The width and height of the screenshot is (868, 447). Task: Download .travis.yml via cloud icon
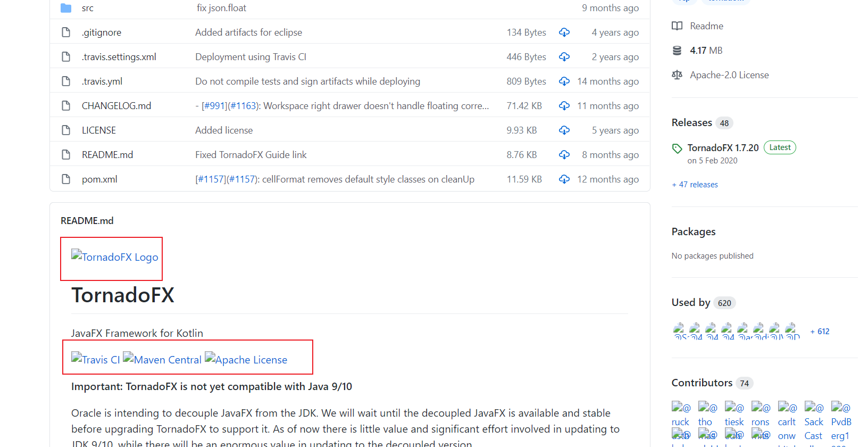pos(564,81)
